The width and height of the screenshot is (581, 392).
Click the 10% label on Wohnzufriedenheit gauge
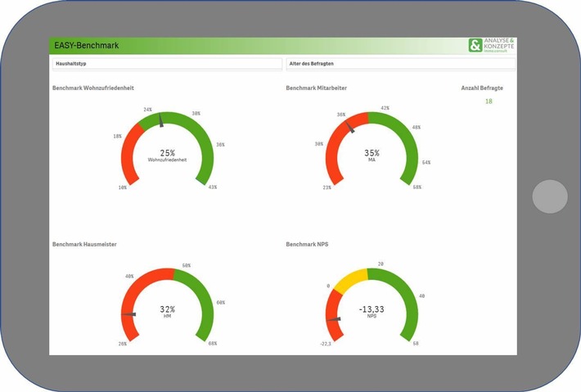123,187
